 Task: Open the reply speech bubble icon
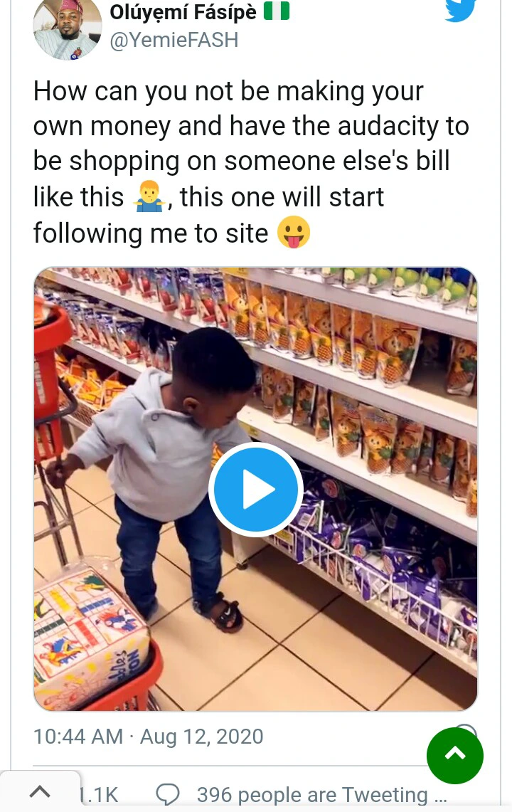click(x=168, y=794)
